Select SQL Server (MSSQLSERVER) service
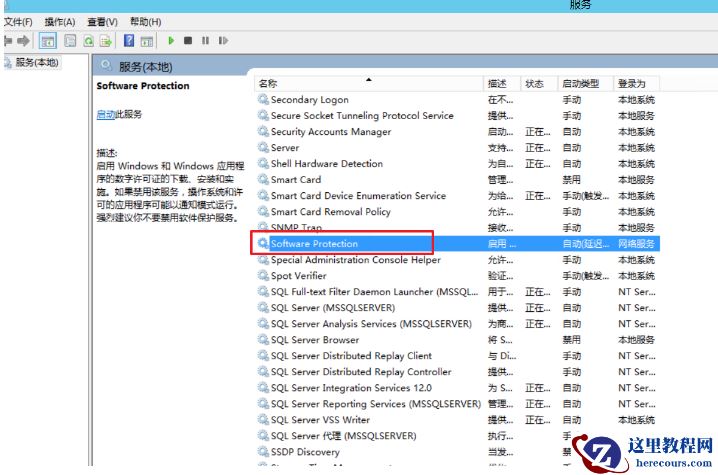Viewport: 718px width, 475px height. [458, 308]
